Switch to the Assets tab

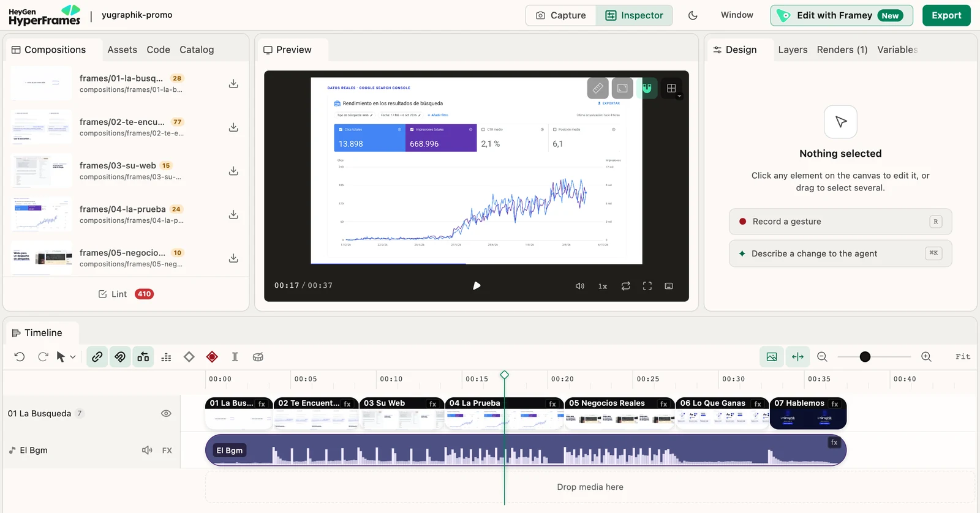point(123,50)
